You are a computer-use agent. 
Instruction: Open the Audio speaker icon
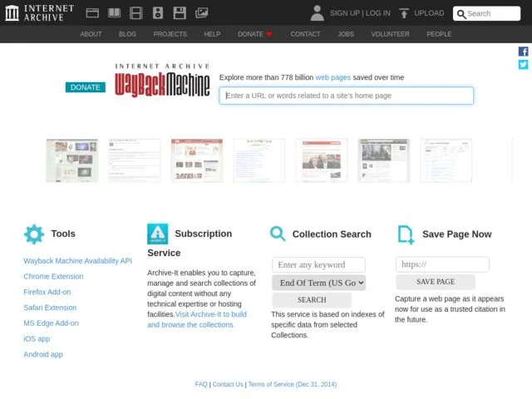[x=158, y=13]
